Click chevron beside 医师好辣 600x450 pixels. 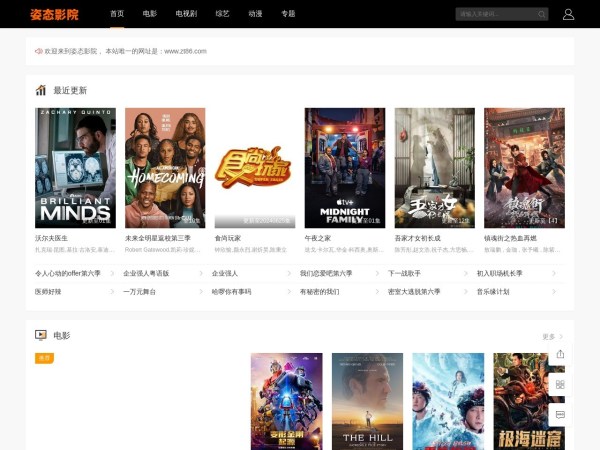coord(112,292)
